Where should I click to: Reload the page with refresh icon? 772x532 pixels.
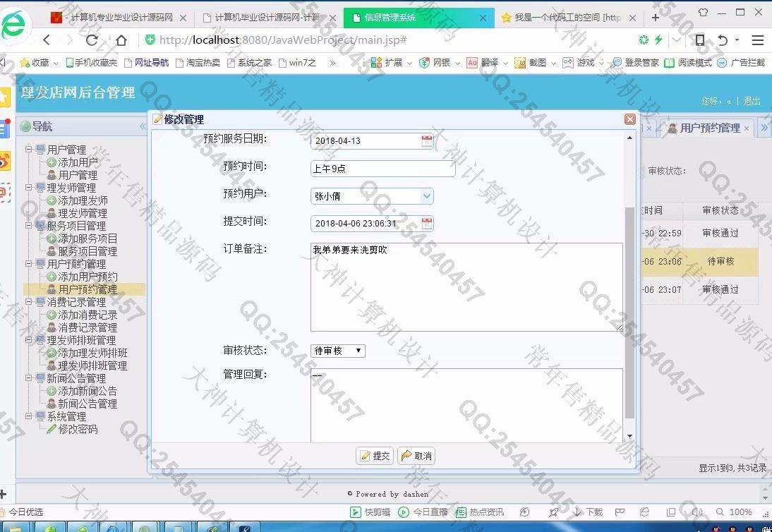tap(92, 40)
